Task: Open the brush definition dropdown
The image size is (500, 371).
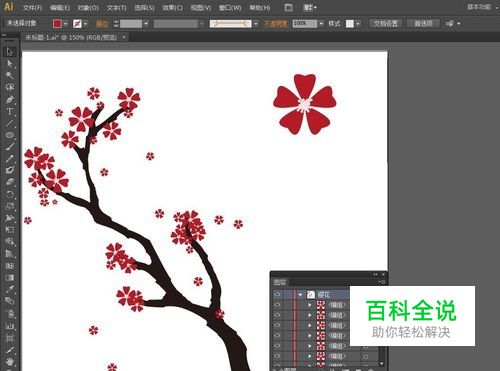Action: point(256,24)
